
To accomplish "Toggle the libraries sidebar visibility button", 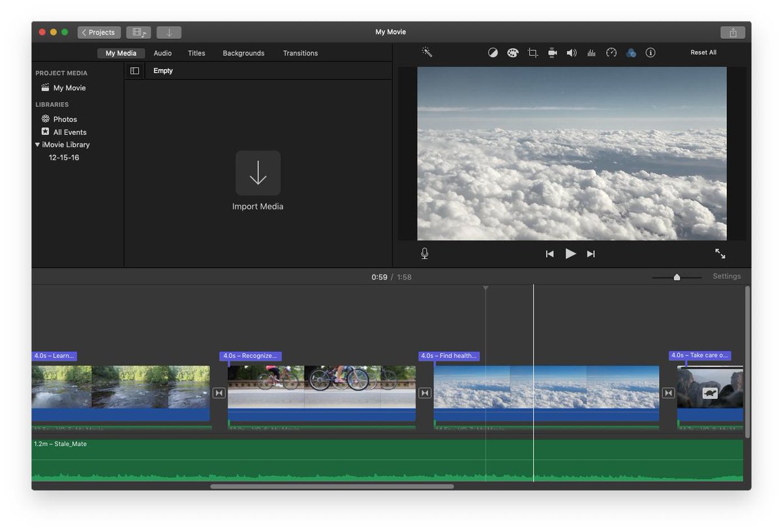I will coord(134,71).
